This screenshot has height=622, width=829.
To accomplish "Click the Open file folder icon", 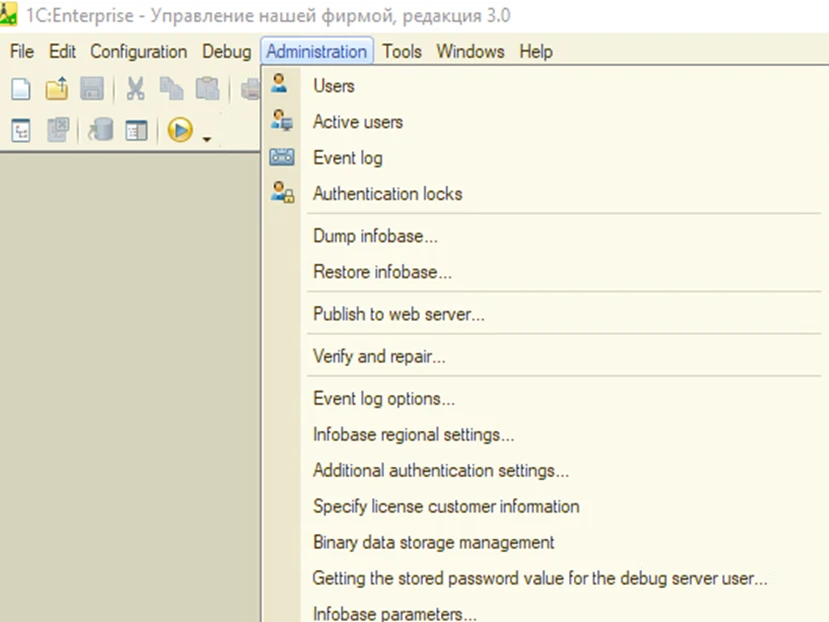I will tap(57, 89).
